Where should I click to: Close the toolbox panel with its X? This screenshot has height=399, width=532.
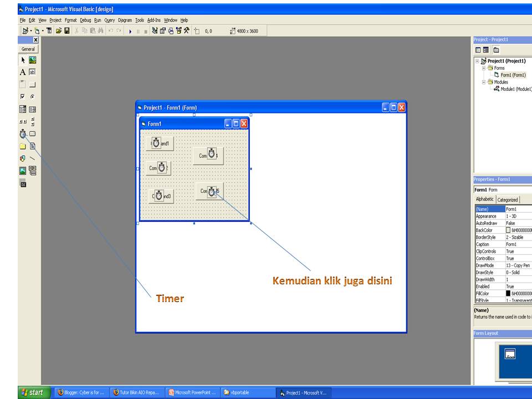click(35, 40)
